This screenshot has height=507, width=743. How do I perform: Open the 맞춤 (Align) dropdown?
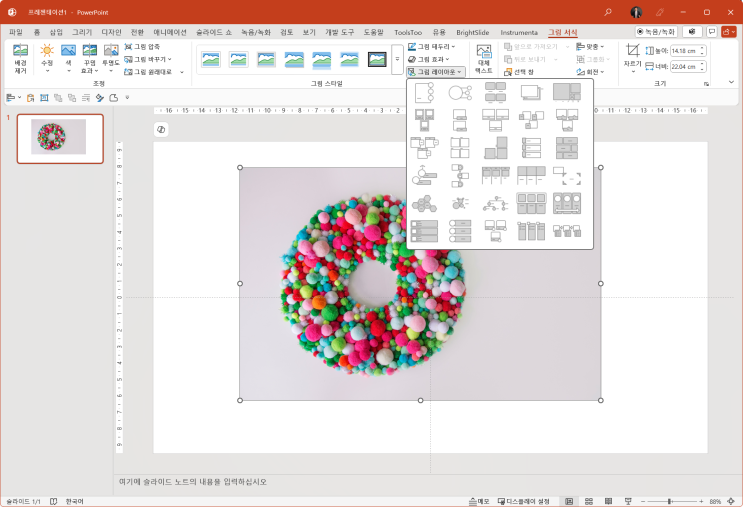[590, 46]
